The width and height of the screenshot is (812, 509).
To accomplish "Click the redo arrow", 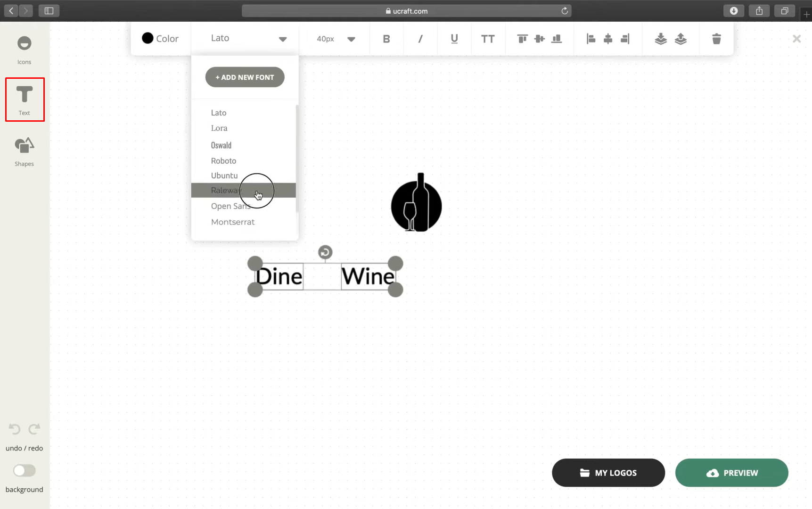I will pyautogui.click(x=34, y=429).
